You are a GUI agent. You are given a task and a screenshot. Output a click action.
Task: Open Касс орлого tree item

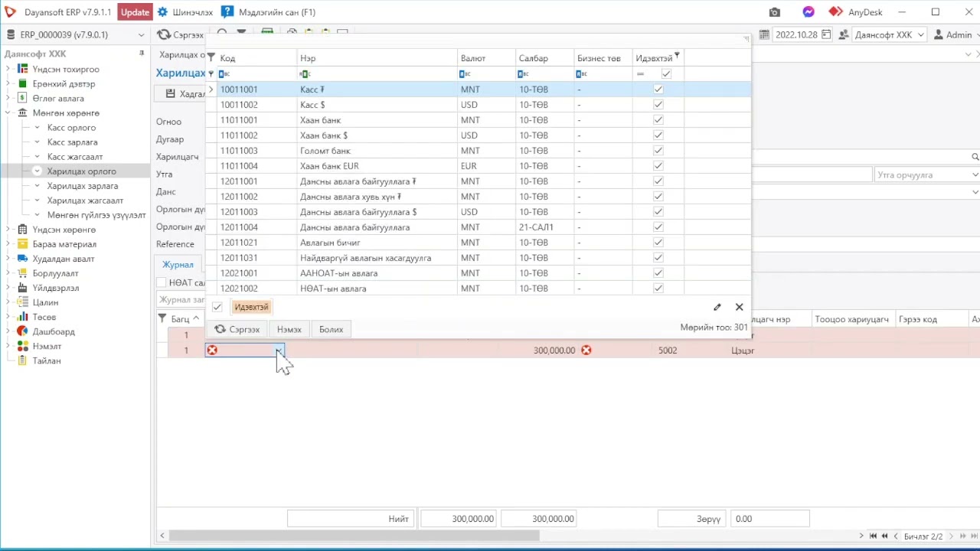pyautogui.click(x=71, y=128)
